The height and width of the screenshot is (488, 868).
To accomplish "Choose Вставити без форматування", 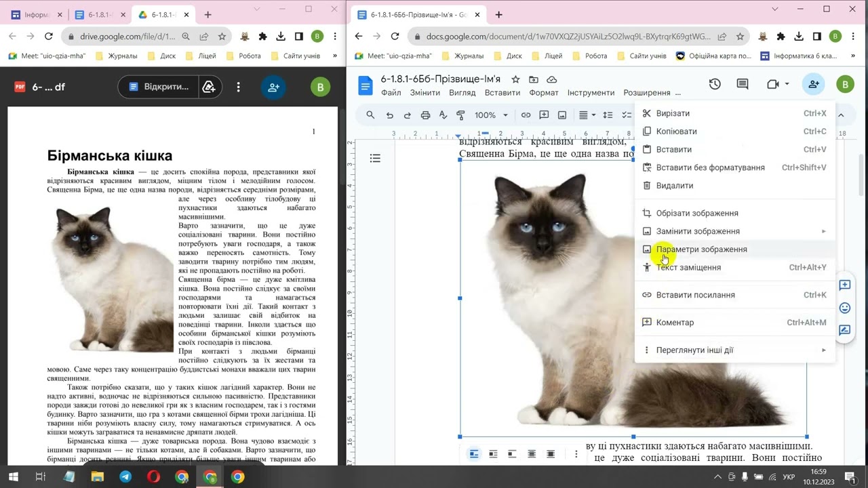I will tap(735, 167).
